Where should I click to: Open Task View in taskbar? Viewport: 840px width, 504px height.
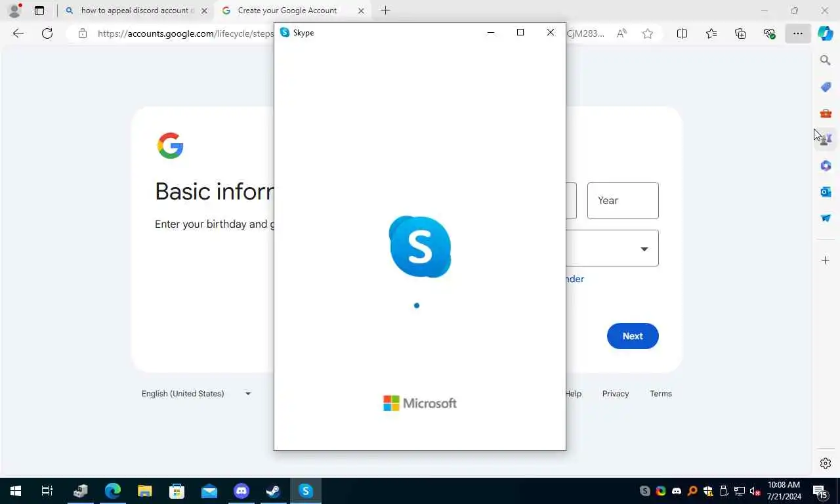click(47, 491)
